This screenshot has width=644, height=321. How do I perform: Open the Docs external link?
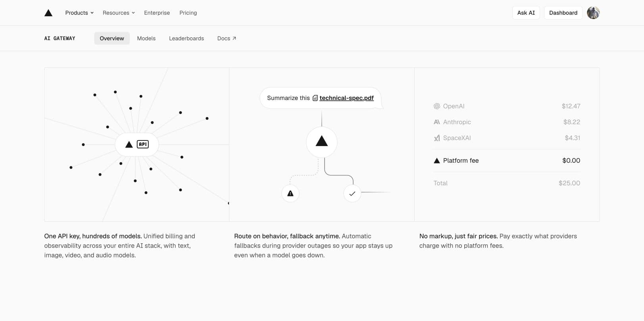tap(227, 38)
